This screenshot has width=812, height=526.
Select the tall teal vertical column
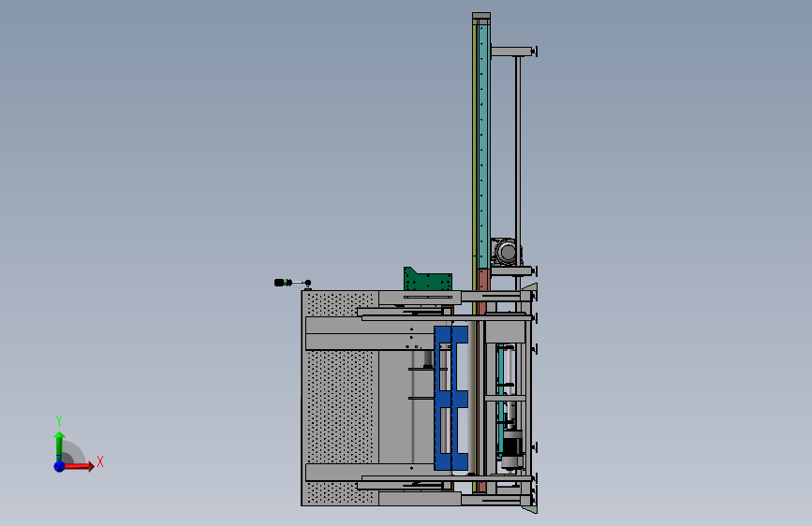pyautogui.click(x=484, y=145)
